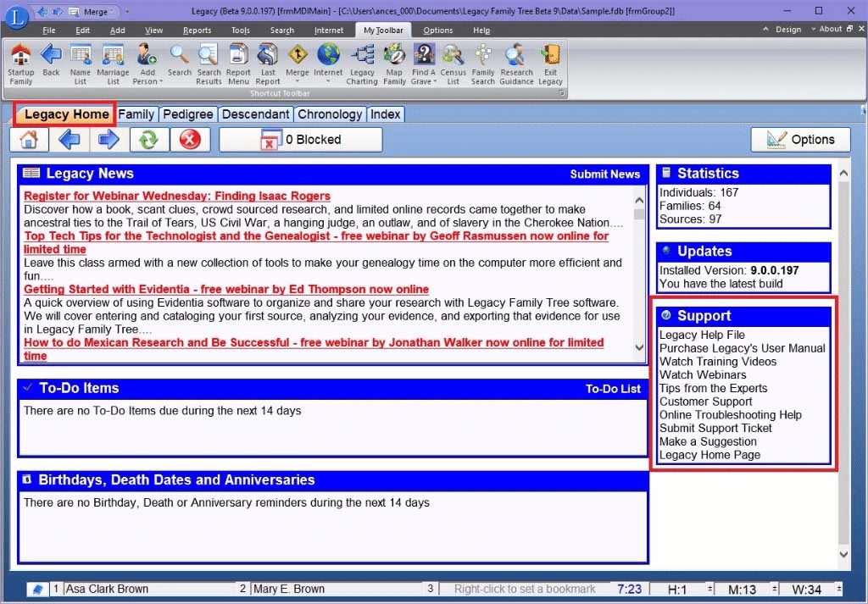Open quick access toolbar customize dropdown
868x604 pixels.
point(127,12)
